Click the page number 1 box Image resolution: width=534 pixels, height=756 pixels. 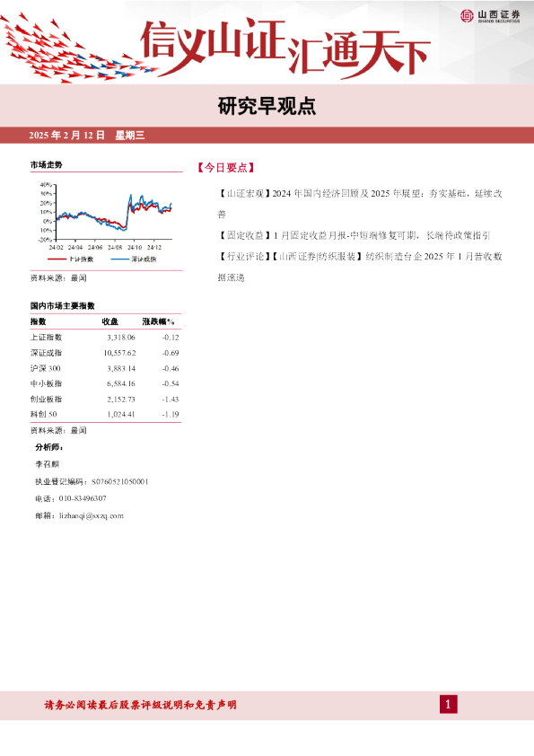click(x=448, y=705)
